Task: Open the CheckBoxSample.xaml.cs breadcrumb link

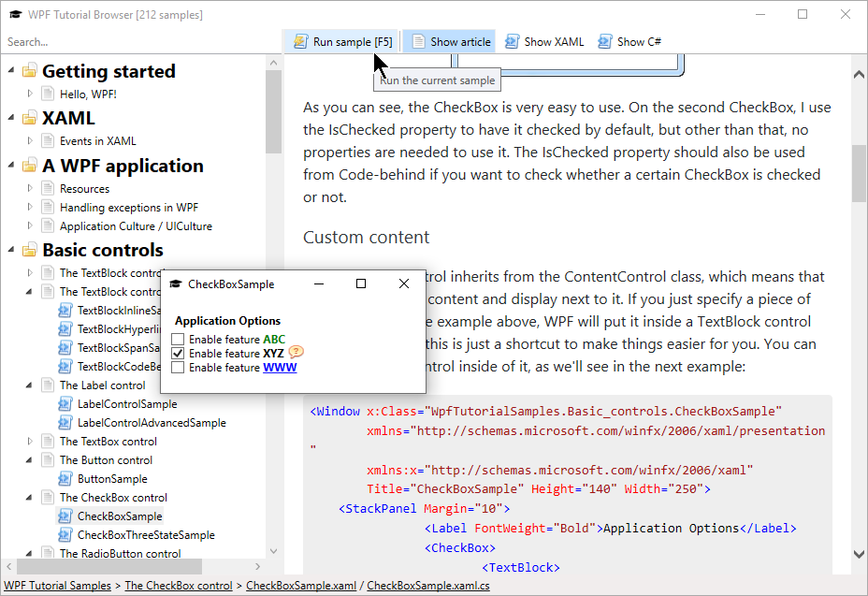Action: click(x=427, y=587)
